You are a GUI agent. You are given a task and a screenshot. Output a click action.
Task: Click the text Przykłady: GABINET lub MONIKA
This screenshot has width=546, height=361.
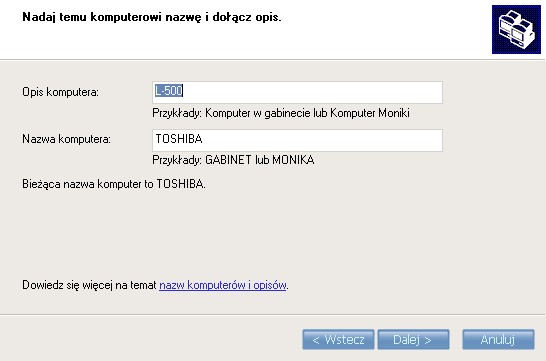(x=233, y=160)
